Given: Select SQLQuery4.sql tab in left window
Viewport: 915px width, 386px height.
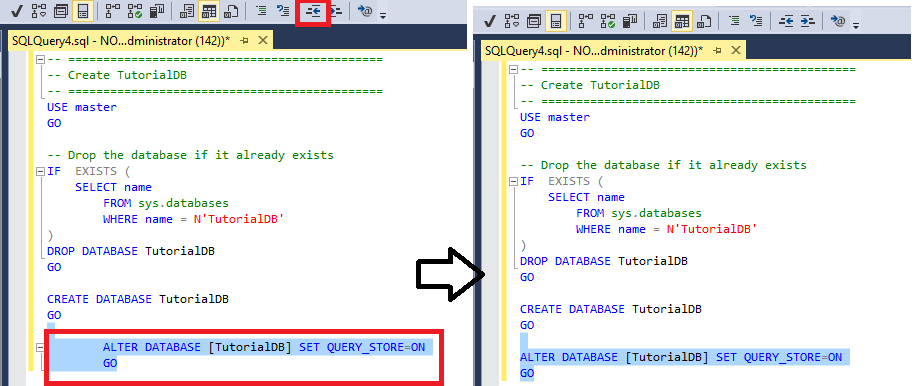Looking at the screenshot, I should pyautogui.click(x=121, y=40).
